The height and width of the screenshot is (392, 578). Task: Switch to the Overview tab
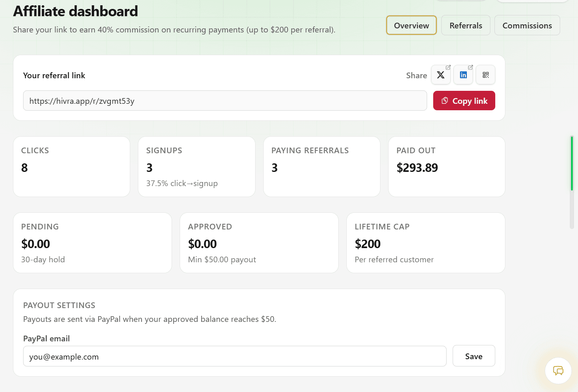pos(411,25)
